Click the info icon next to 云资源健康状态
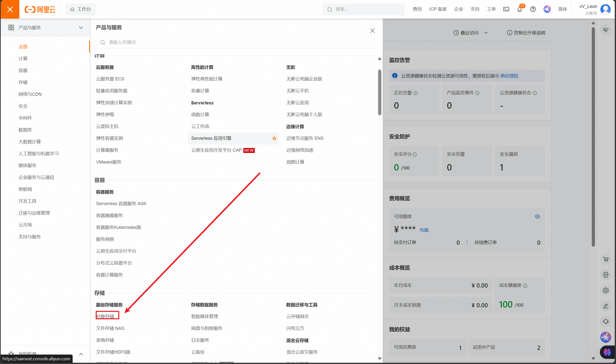This screenshot has width=616, height=364. click(535, 93)
